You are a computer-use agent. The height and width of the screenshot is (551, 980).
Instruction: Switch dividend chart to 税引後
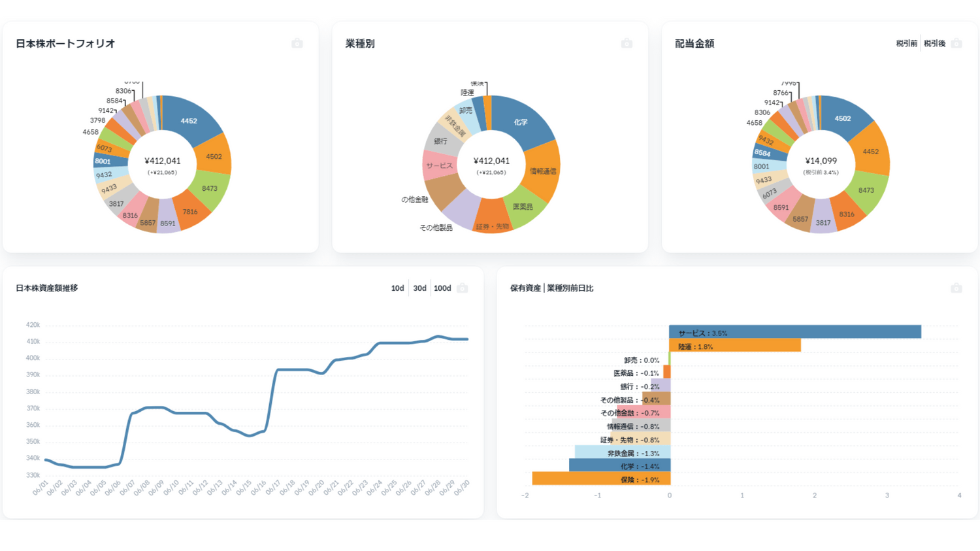[x=934, y=43]
